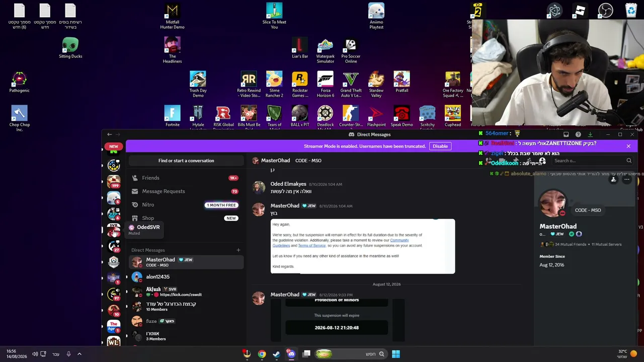Open the Windows Start menu
This screenshot has width=644, height=362.
396,354
